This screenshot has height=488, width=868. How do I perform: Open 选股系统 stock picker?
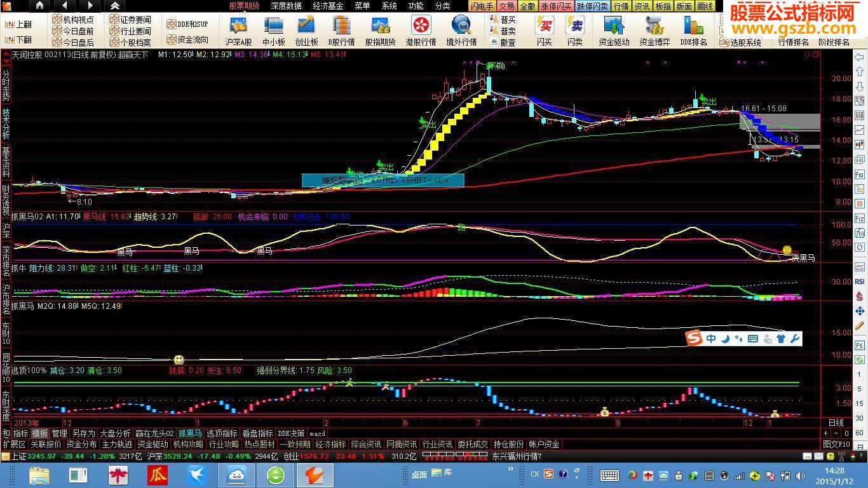741,43
